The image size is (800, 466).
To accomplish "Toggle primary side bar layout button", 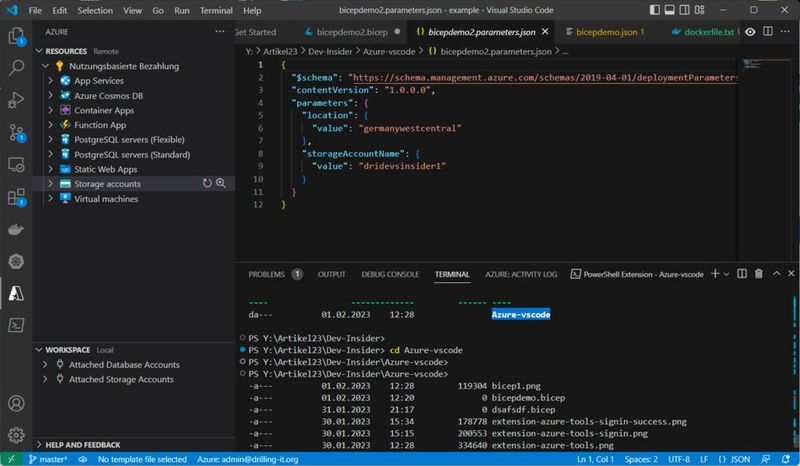I will click(x=655, y=10).
